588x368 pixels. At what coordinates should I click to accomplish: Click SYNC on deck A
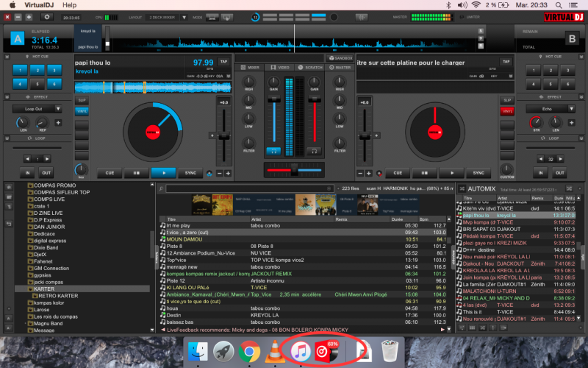coord(190,173)
